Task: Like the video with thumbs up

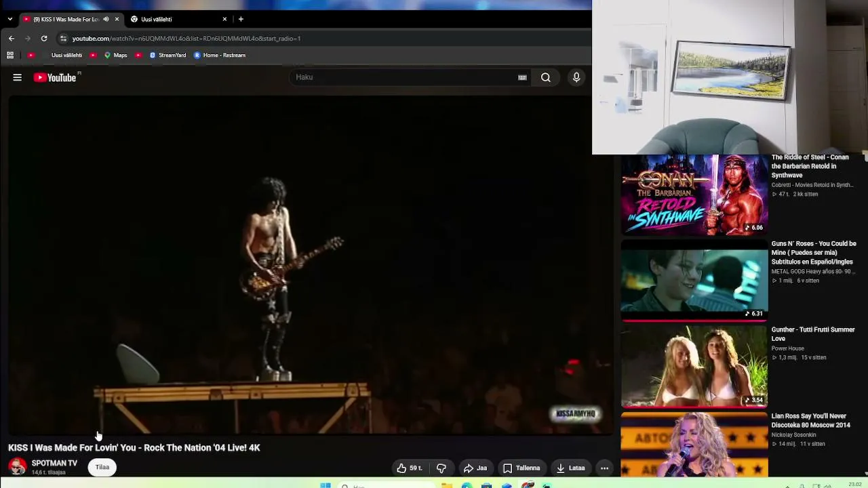Action: tap(409, 468)
